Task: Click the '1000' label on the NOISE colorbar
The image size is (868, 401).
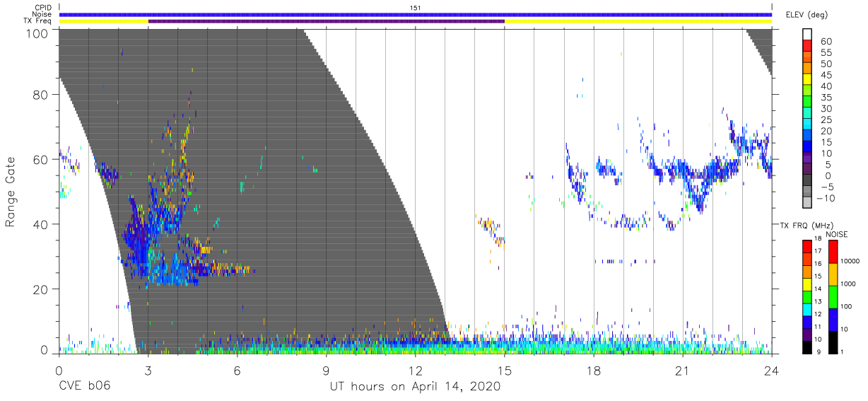Action: click(848, 284)
